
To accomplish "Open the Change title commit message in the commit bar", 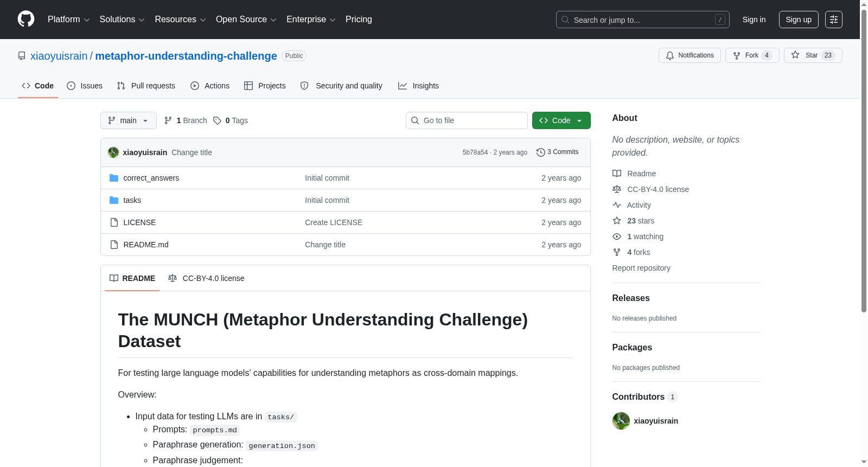I will click(192, 152).
